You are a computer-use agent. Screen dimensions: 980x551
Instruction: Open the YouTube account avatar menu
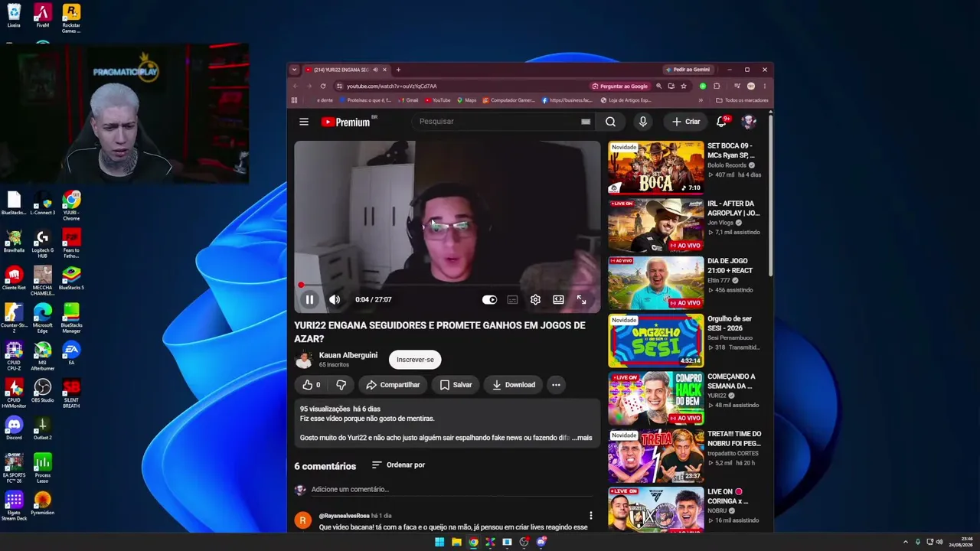tap(749, 122)
